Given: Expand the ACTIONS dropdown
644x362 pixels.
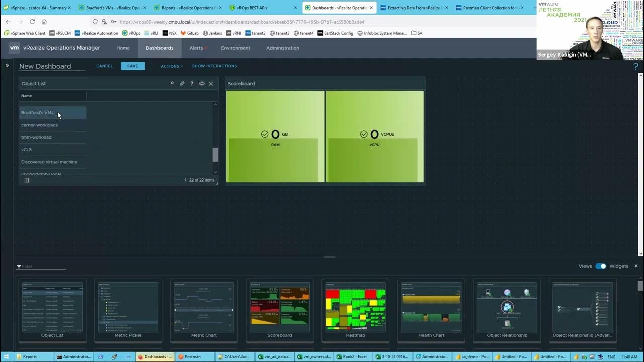Looking at the screenshot, I should pyautogui.click(x=172, y=66).
